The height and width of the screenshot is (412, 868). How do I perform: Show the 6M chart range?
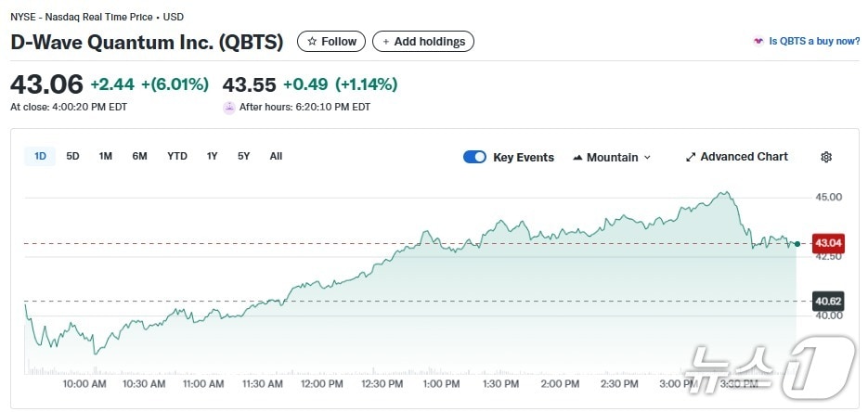(139, 156)
